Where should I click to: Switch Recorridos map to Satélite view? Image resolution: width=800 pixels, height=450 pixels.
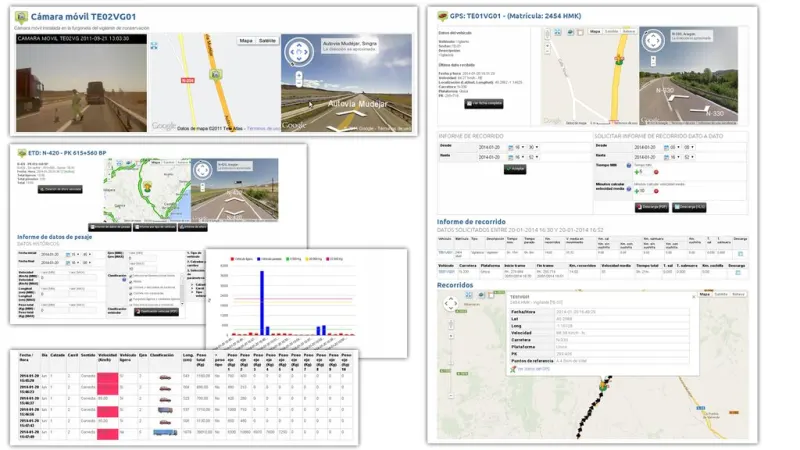(721, 294)
